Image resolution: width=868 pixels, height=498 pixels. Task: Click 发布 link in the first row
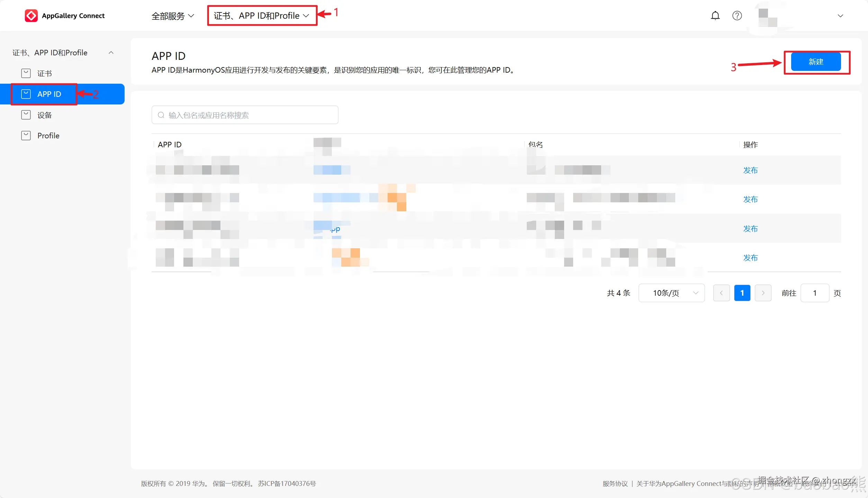coord(750,170)
